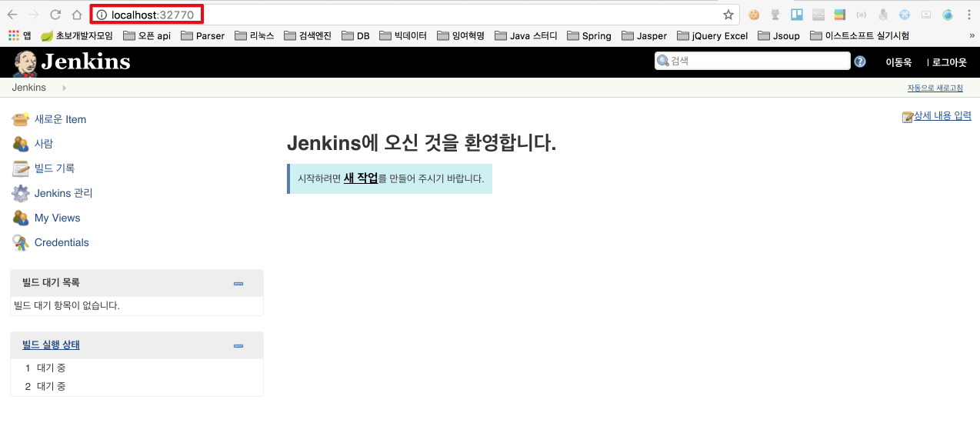Open the Jsoup bookmark folder
This screenshot has height=423, width=980.
pyautogui.click(x=778, y=35)
